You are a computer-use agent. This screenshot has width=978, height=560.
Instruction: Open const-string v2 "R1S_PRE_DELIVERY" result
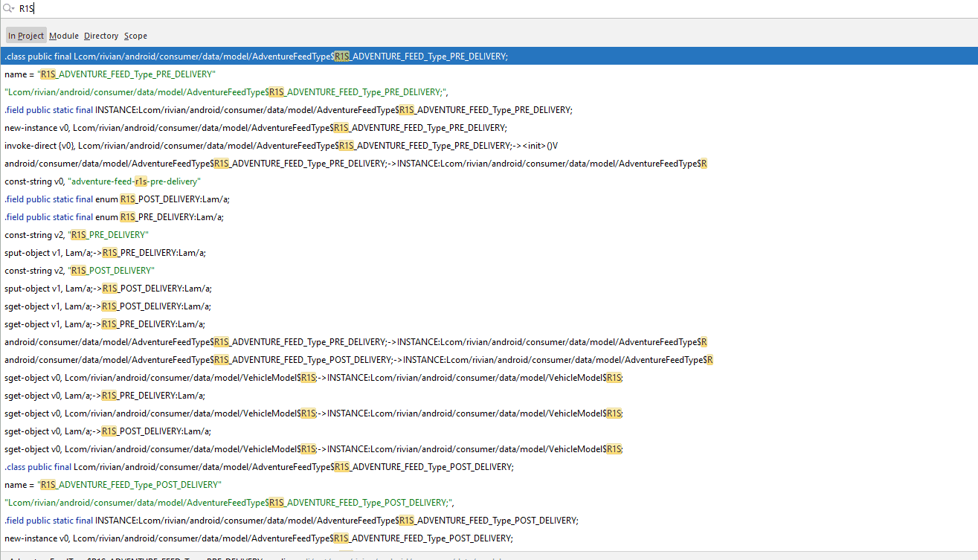(x=489, y=235)
